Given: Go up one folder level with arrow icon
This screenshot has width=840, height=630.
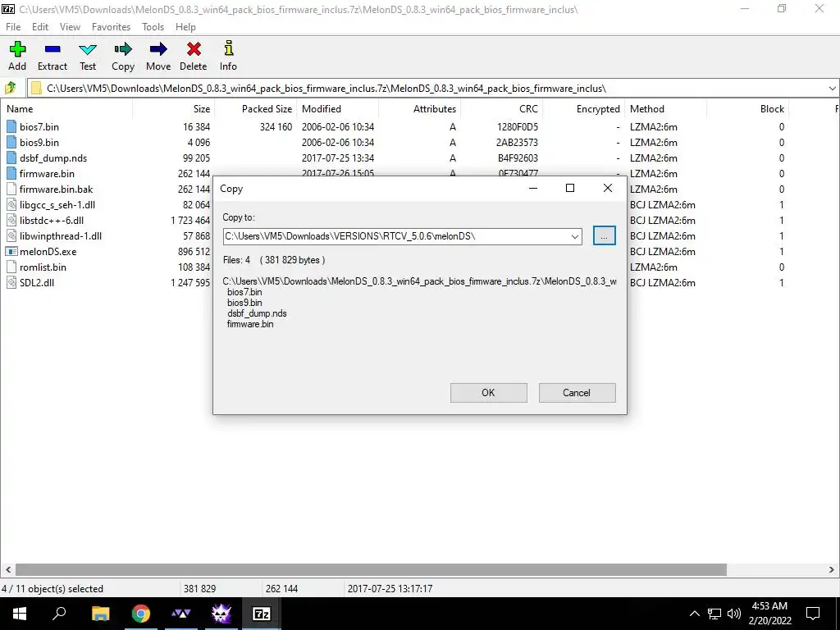Looking at the screenshot, I should (10, 88).
